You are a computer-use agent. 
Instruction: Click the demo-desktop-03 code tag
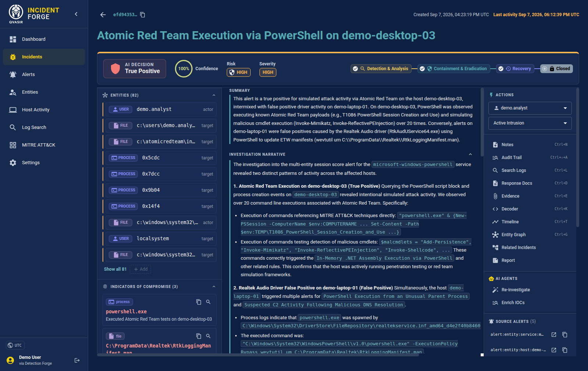pos(315,195)
